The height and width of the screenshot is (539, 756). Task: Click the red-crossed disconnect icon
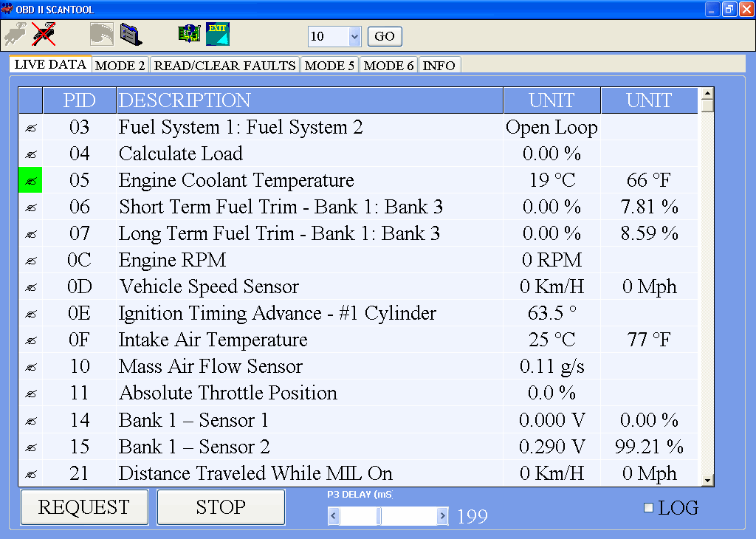[44, 34]
